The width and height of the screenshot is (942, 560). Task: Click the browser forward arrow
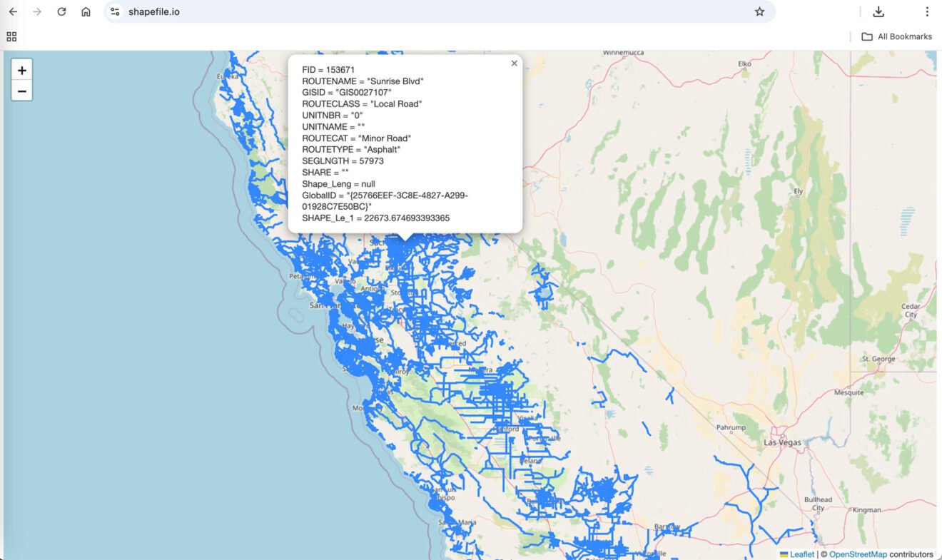point(36,11)
